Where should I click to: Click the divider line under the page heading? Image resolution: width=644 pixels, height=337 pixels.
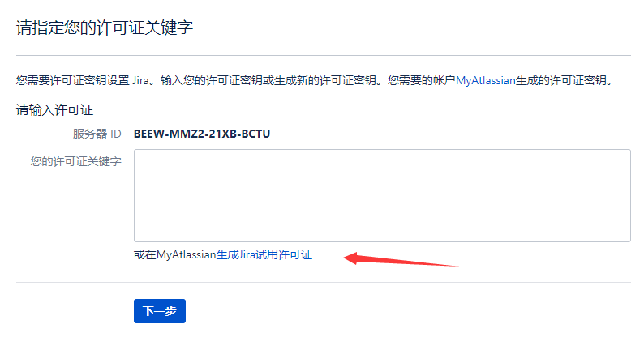pyautogui.click(x=324, y=55)
